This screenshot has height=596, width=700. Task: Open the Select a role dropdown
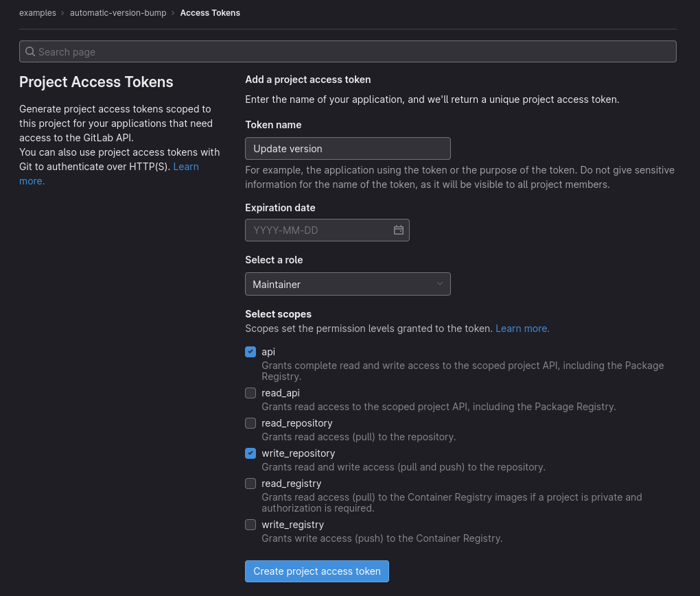348,283
